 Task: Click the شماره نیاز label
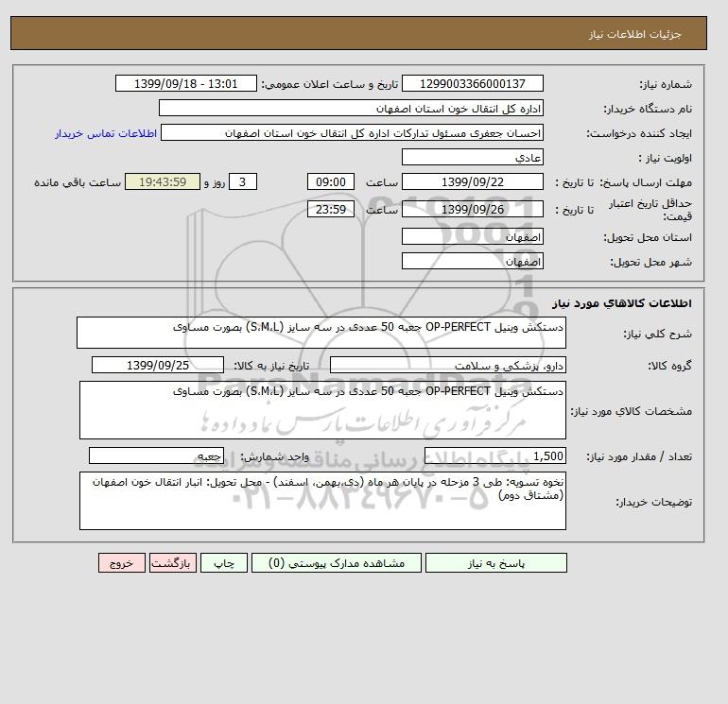pyautogui.click(x=666, y=84)
